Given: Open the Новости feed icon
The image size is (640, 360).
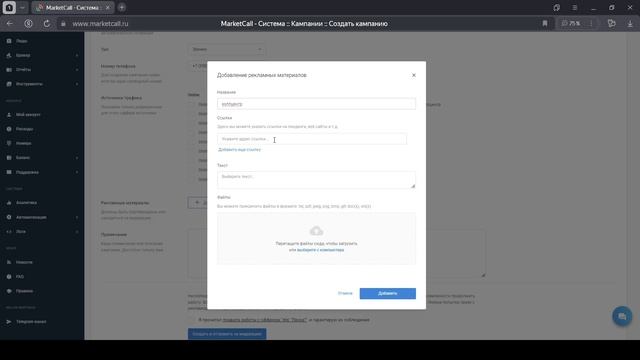Looking at the screenshot, I should 9,262.
